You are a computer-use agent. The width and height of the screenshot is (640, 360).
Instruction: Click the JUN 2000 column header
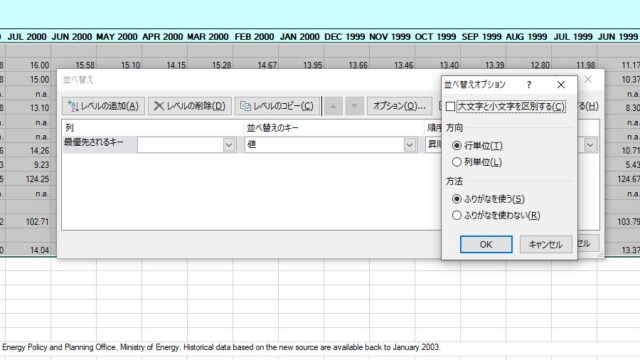pos(72,37)
